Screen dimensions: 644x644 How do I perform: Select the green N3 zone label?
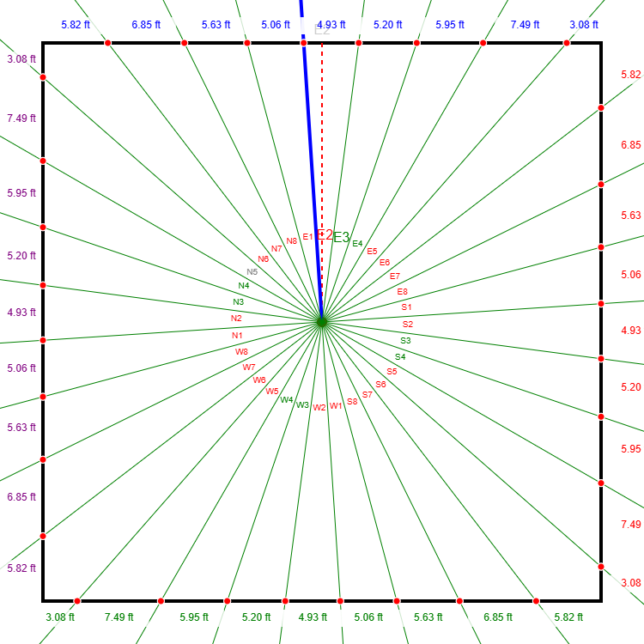pos(238,302)
